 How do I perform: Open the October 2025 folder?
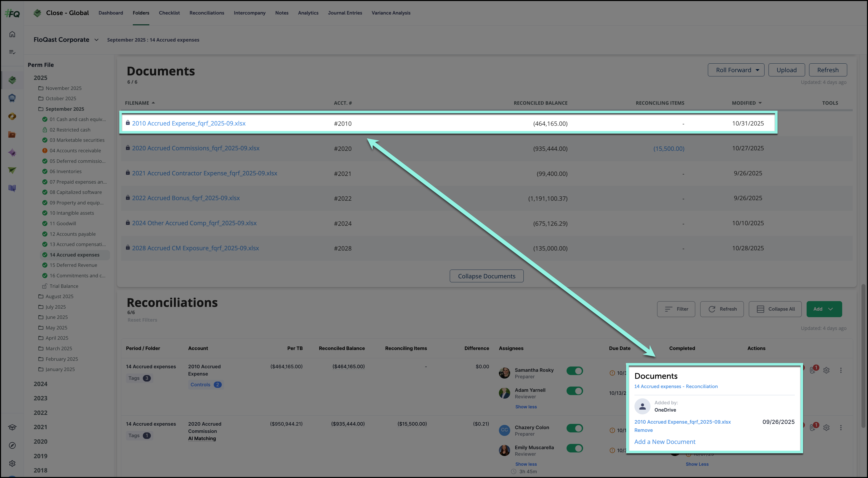coord(61,98)
